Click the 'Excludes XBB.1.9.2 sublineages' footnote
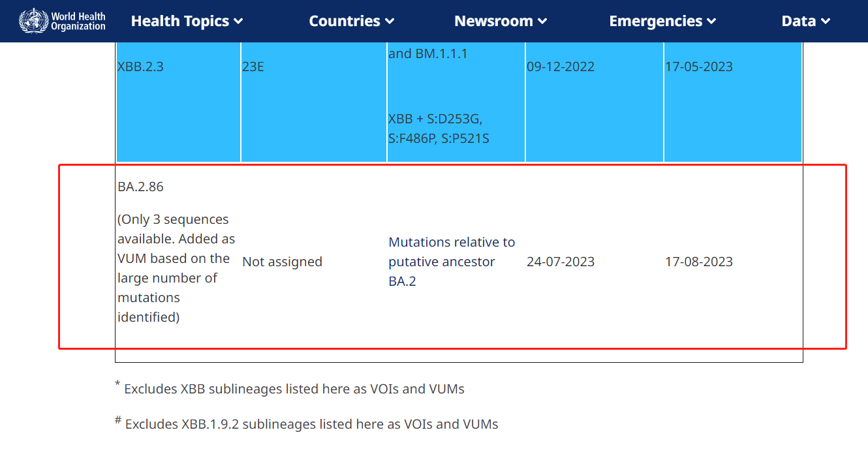Viewport: 868px width, 475px height. (311, 424)
